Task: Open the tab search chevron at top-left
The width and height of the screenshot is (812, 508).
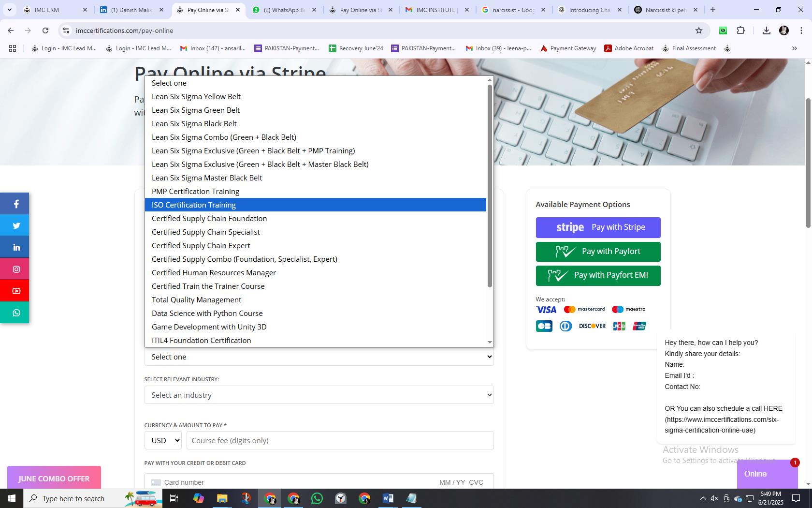Action: [9, 10]
